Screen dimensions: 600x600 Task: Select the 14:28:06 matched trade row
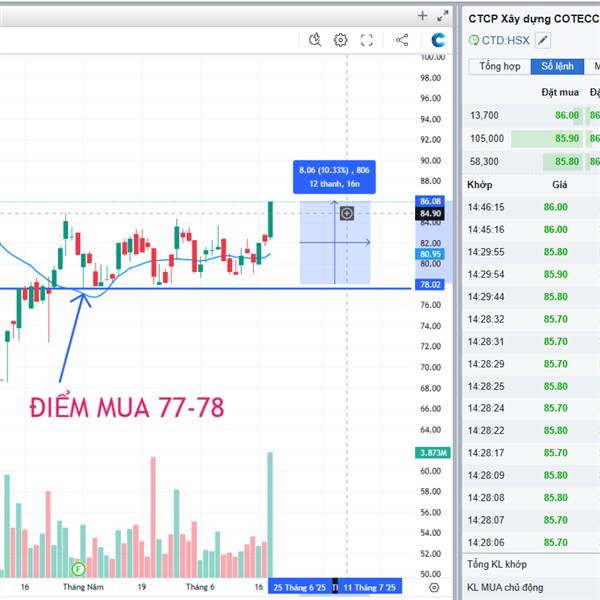point(531,542)
